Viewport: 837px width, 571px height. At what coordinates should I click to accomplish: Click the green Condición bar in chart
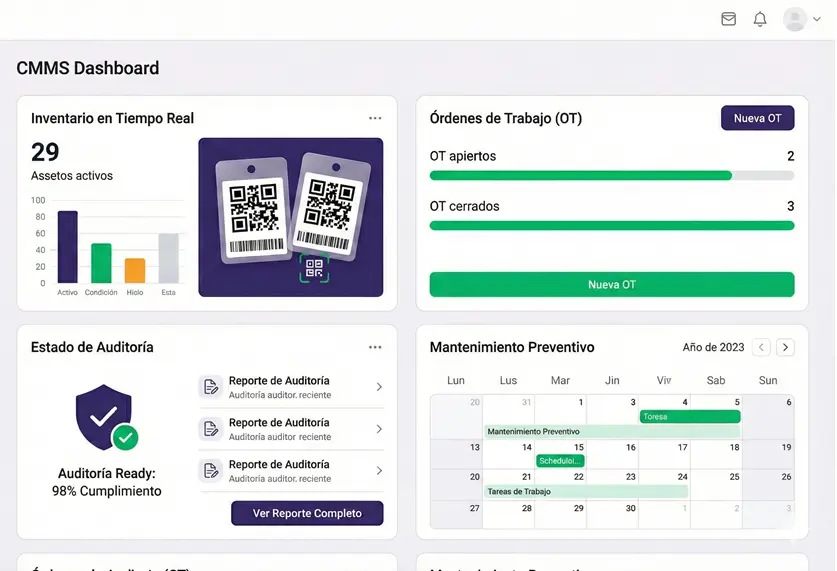point(101,263)
